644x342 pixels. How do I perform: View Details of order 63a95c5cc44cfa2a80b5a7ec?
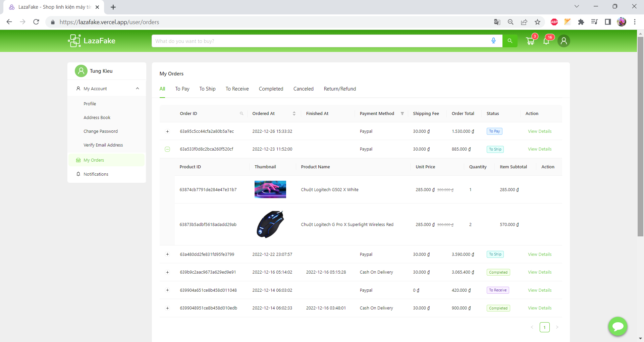[540, 131]
